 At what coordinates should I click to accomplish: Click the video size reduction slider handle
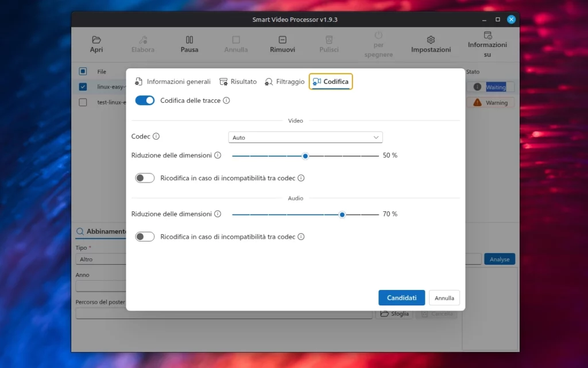[305, 156]
